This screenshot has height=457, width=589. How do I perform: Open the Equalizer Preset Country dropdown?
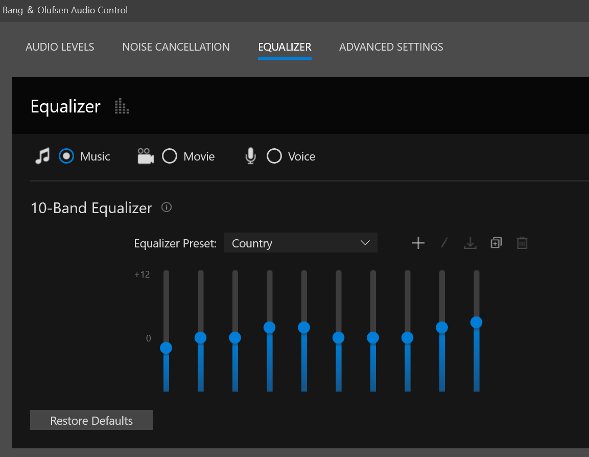coord(301,243)
